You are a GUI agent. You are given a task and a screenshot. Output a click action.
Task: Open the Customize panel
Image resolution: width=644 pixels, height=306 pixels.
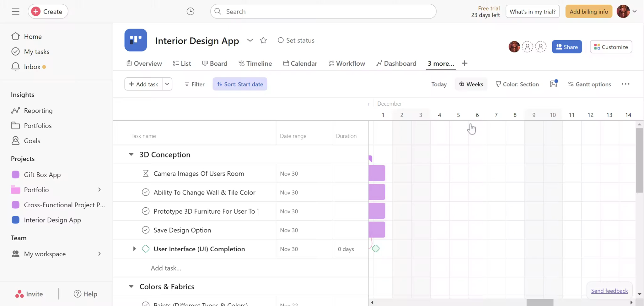click(x=611, y=47)
